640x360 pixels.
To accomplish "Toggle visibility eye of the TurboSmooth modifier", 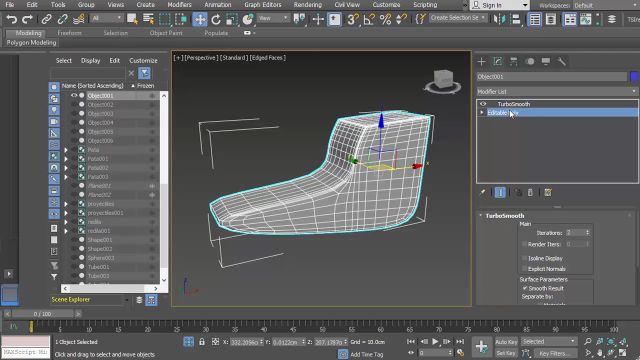I will point(483,104).
